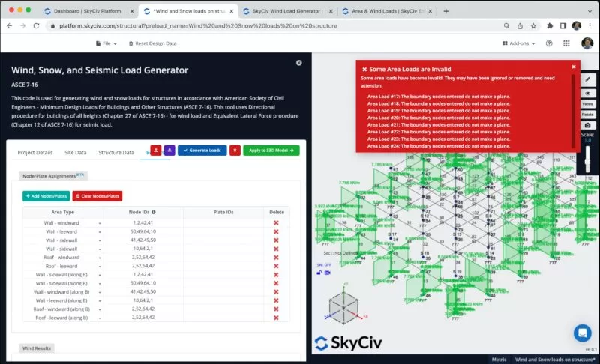Delete the Roof - leeward (along B) row
The image size is (600, 364).
[x=276, y=318]
